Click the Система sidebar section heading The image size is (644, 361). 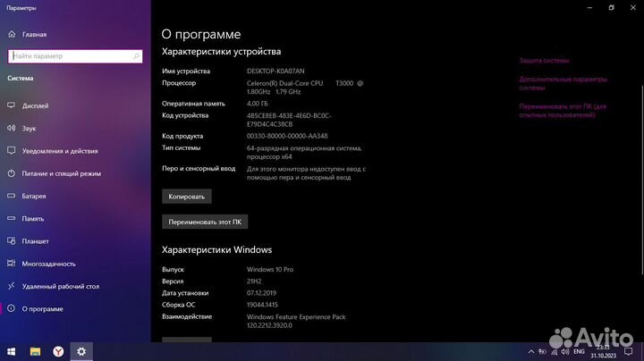coord(20,79)
